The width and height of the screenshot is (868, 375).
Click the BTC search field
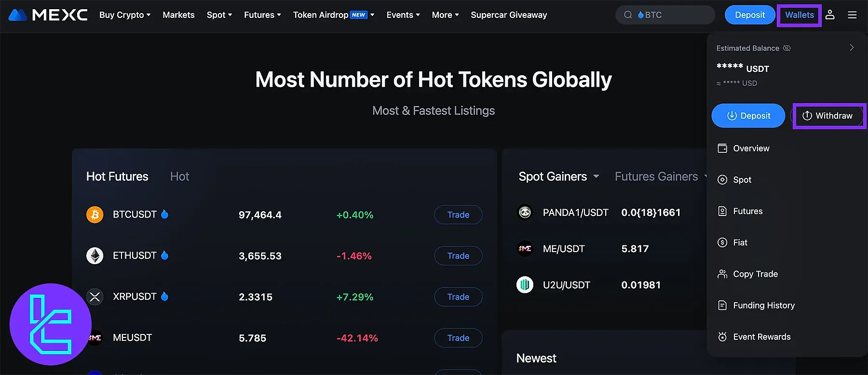click(670, 15)
